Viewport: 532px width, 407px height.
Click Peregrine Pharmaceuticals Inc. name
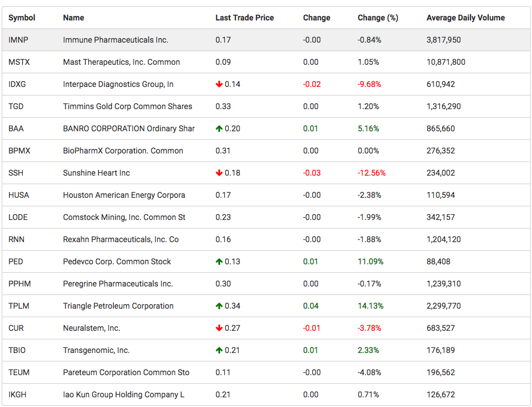118,284
